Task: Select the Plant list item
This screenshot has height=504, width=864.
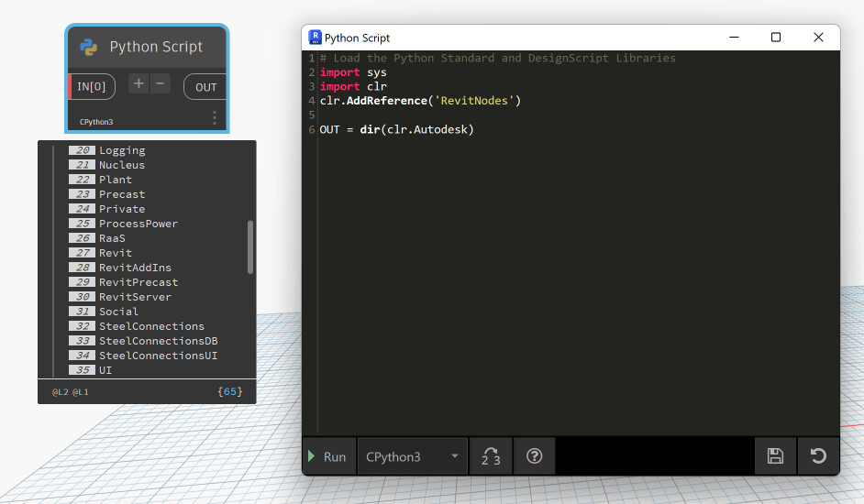Action: [116, 180]
